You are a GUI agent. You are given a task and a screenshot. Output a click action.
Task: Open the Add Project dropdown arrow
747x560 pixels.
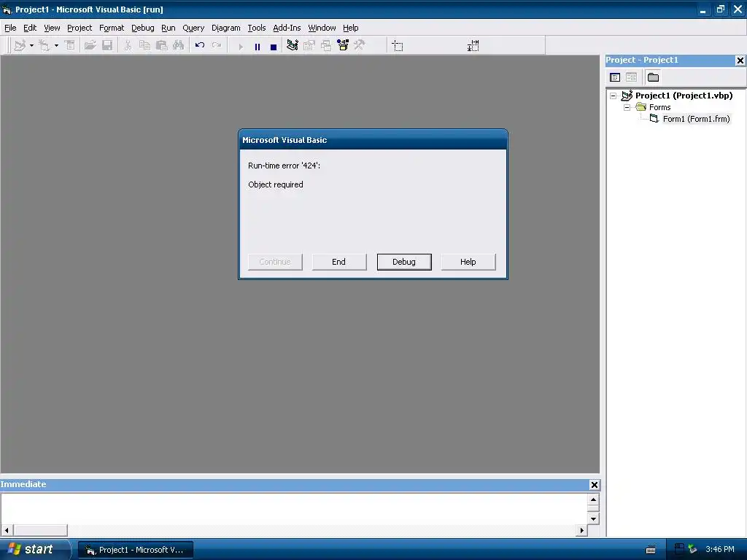31,46
